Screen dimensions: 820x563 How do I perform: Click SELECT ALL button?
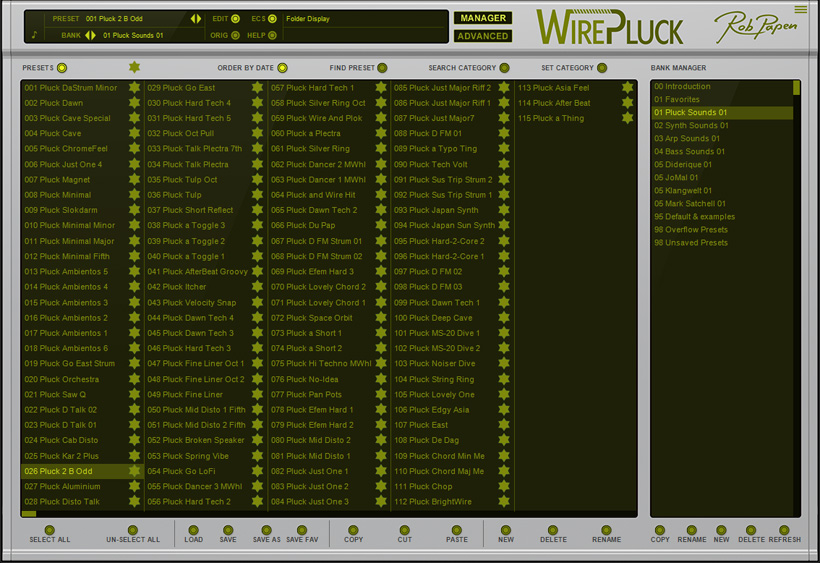(50, 530)
